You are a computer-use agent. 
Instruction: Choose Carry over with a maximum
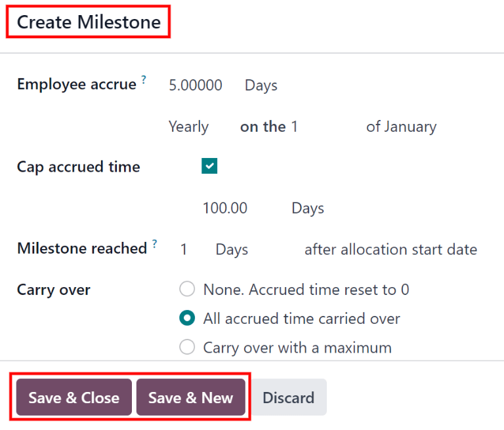(x=187, y=347)
